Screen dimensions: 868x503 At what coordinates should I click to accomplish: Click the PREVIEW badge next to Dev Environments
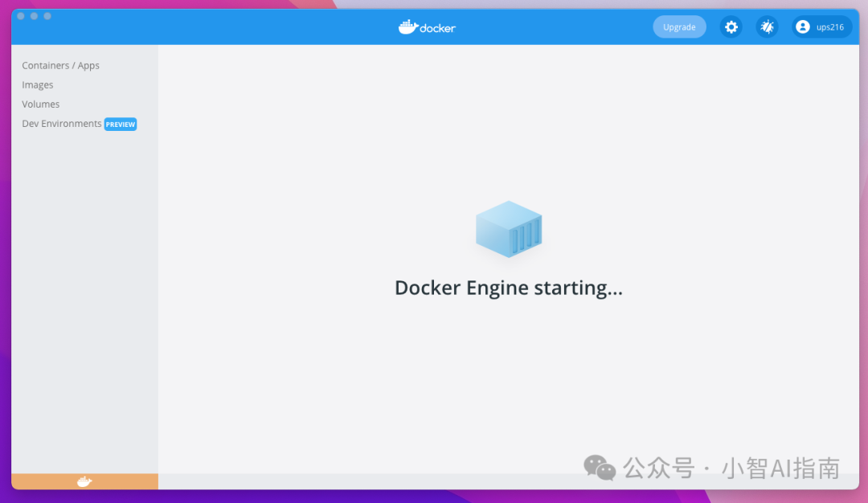click(120, 124)
